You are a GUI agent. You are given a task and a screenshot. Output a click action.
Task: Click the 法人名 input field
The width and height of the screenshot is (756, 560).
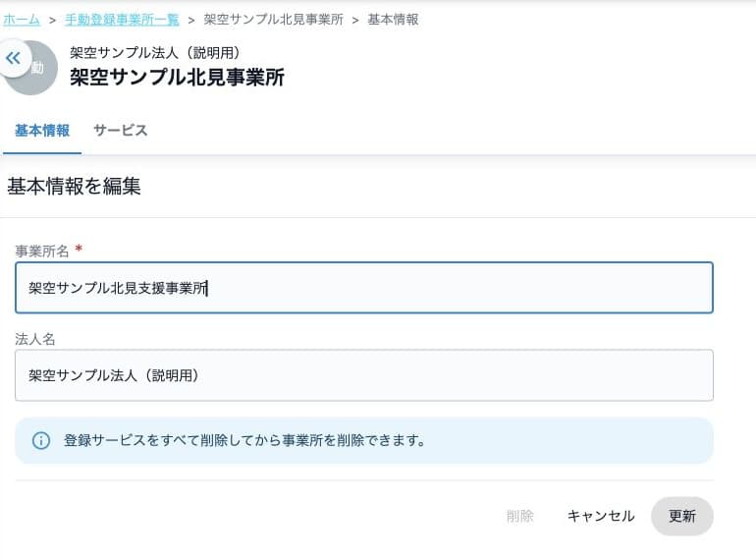[x=364, y=375]
